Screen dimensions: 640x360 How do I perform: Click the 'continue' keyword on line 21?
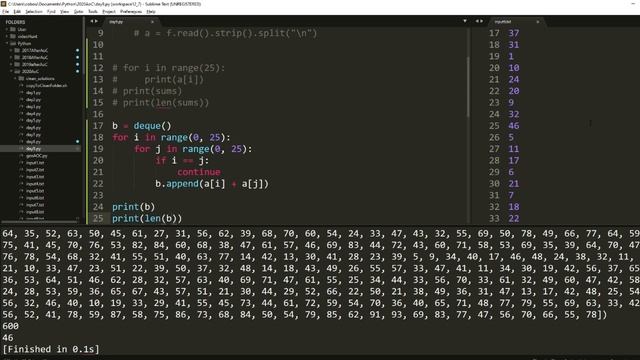click(199, 172)
